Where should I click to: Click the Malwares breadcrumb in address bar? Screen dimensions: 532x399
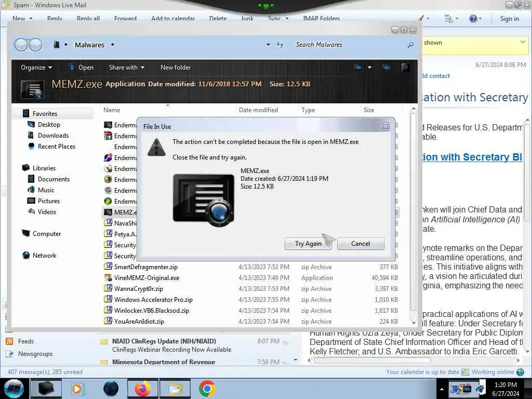89,45
